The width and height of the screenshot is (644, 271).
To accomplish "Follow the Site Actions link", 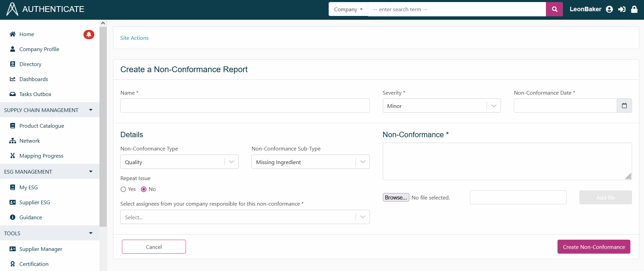I will click(x=134, y=38).
